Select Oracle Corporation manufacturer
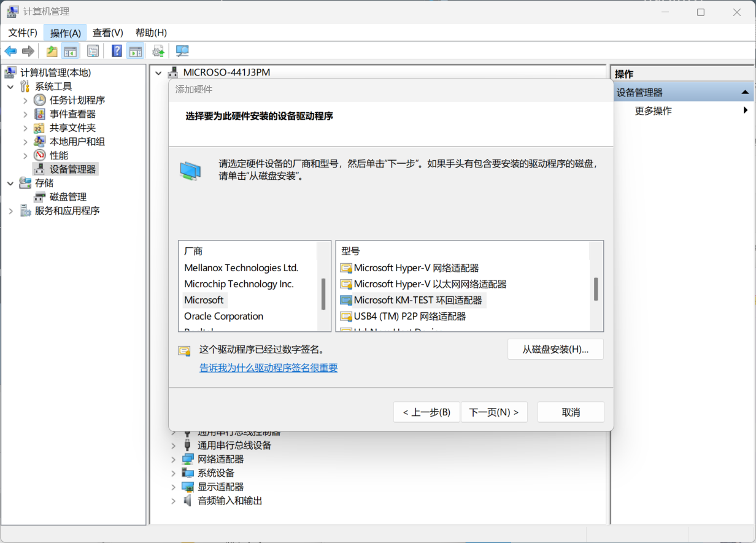The height and width of the screenshot is (543, 756). (x=223, y=316)
